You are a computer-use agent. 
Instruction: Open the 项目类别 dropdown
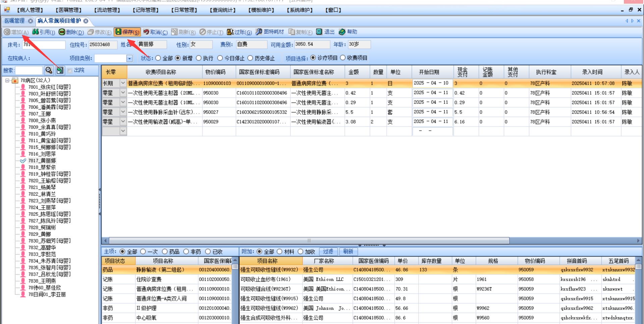pyautogui.click(x=129, y=59)
